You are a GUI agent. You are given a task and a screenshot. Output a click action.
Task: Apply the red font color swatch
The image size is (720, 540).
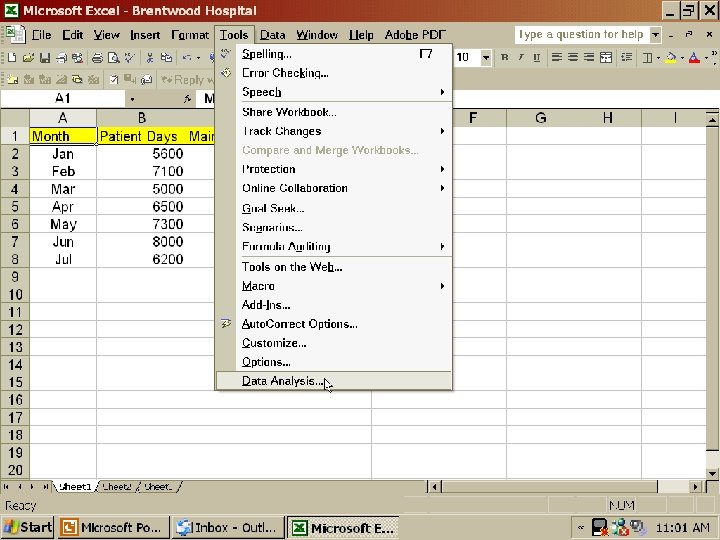pyautogui.click(x=694, y=58)
